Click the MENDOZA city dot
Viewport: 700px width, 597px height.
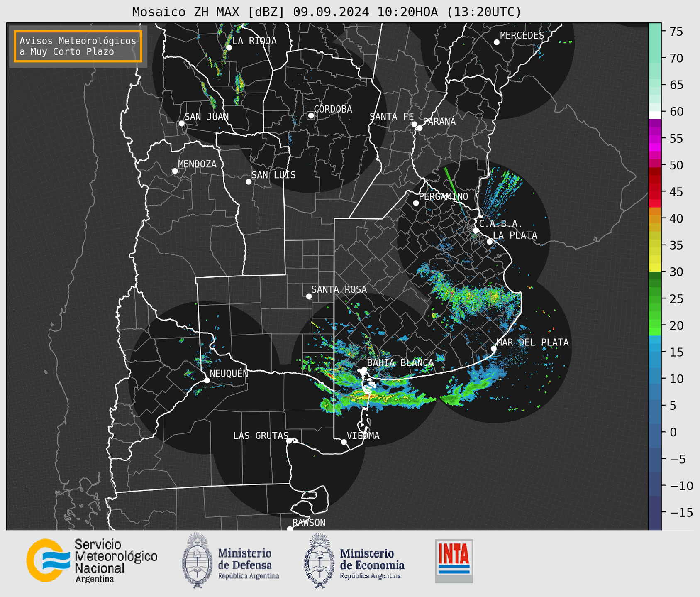pyautogui.click(x=175, y=171)
